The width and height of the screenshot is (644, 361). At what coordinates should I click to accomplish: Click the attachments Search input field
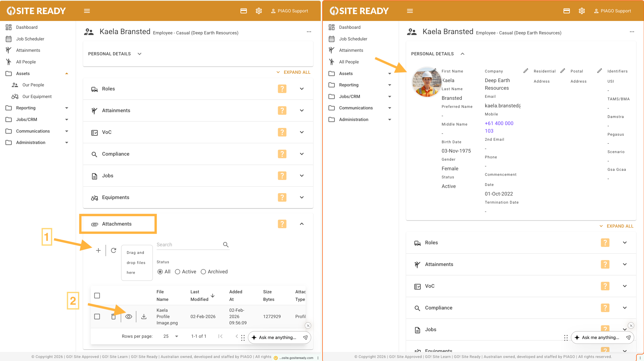point(188,245)
